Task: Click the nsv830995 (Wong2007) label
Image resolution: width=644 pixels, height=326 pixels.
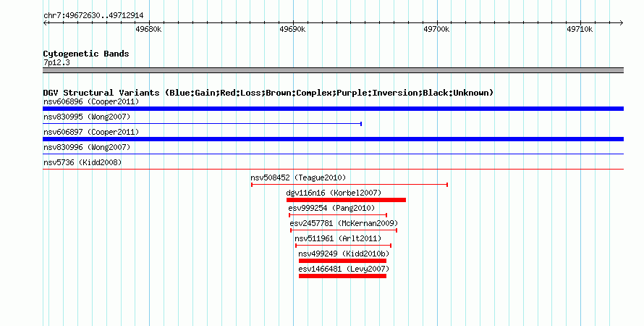Action: (x=87, y=117)
